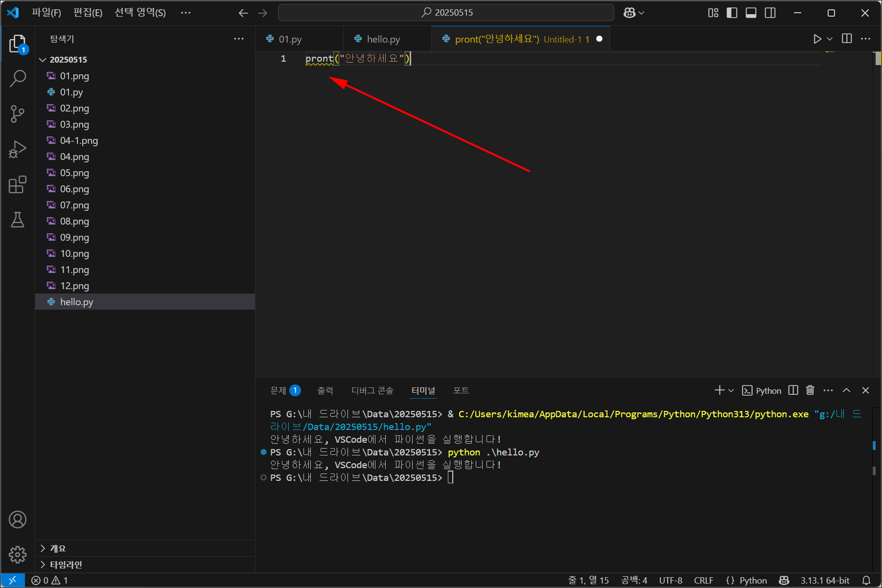Open terminal panel More Actions ellipsis
This screenshot has width=882, height=588.
tap(828, 390)
